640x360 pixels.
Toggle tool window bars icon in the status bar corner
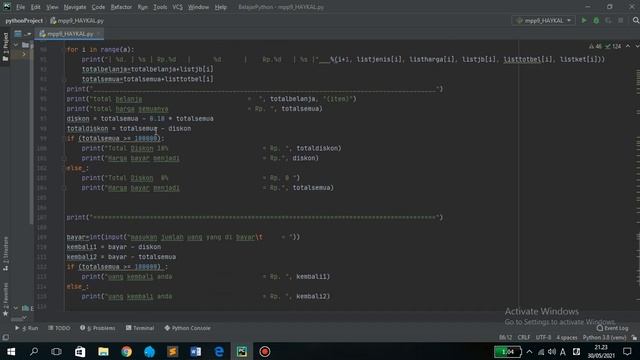5,338
